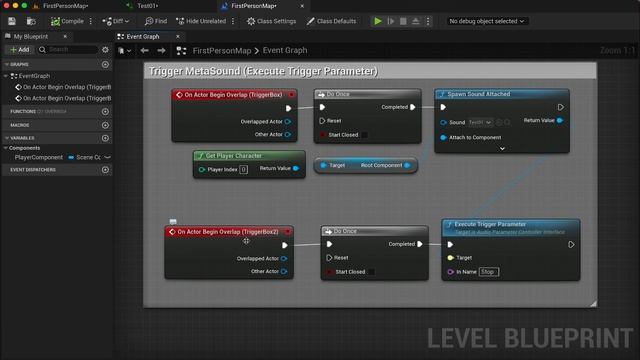Open the Sound asset dropdown on Spawn Sound Attached

click(480, 122)
